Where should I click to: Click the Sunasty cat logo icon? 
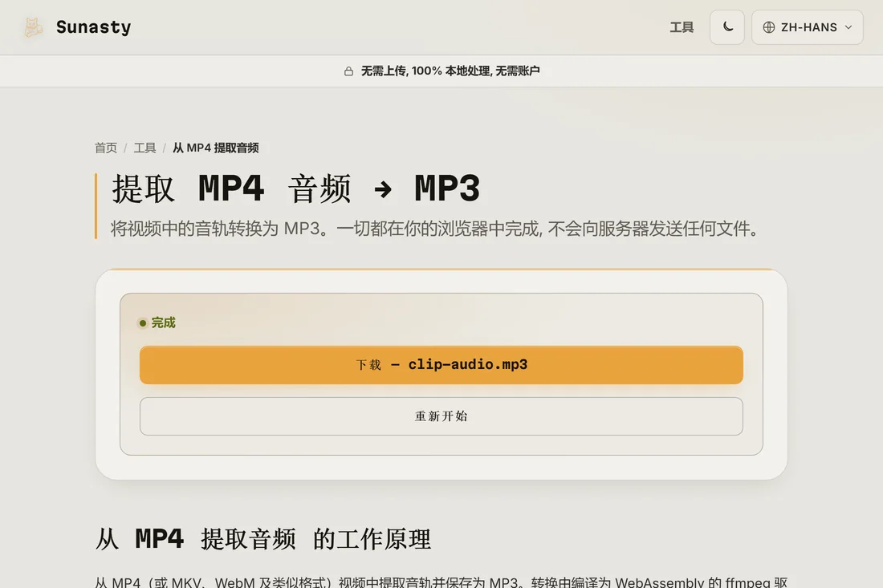click(x=33, y=27)
